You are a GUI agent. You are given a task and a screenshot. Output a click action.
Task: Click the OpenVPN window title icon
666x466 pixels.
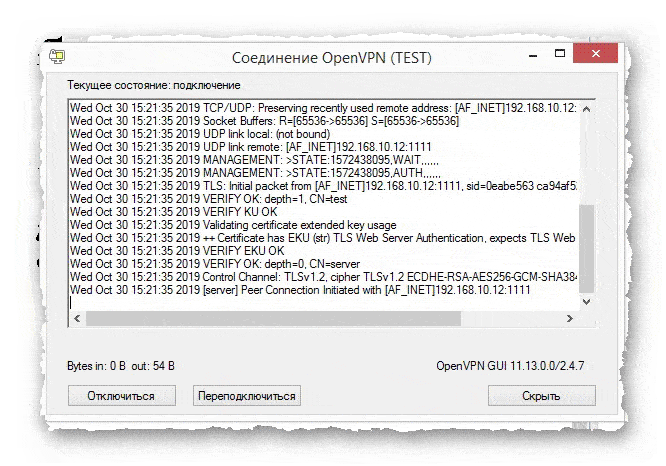(x=56, y=56)
